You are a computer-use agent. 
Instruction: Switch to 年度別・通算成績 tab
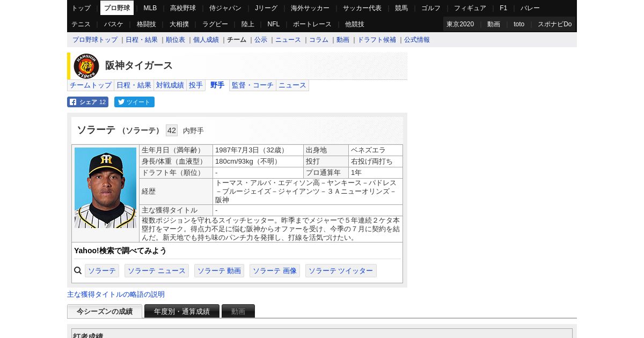tap(182, 311)
